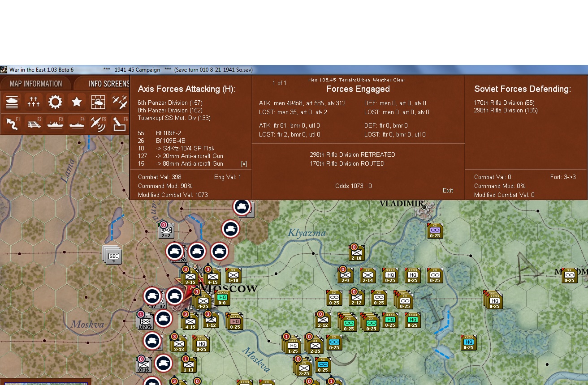This screenshot has width=588, height=385.
Task: Open the Victory screen star icon
Action: (77, 102)
